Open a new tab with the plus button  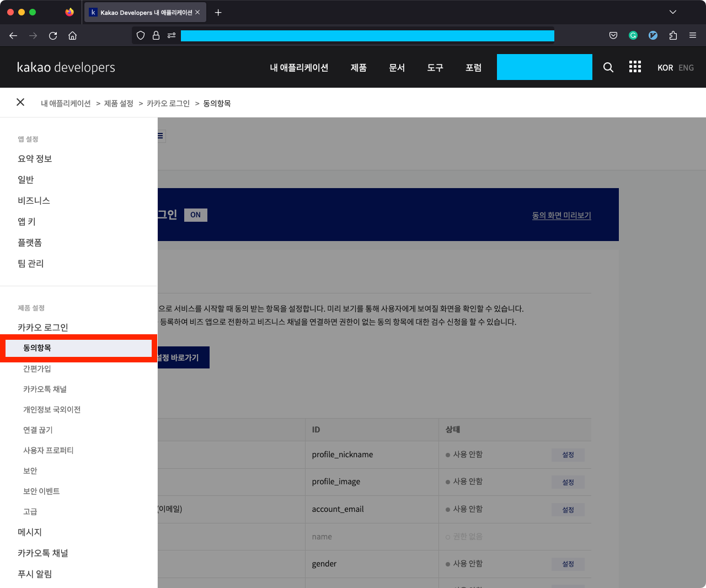point(218,12)
